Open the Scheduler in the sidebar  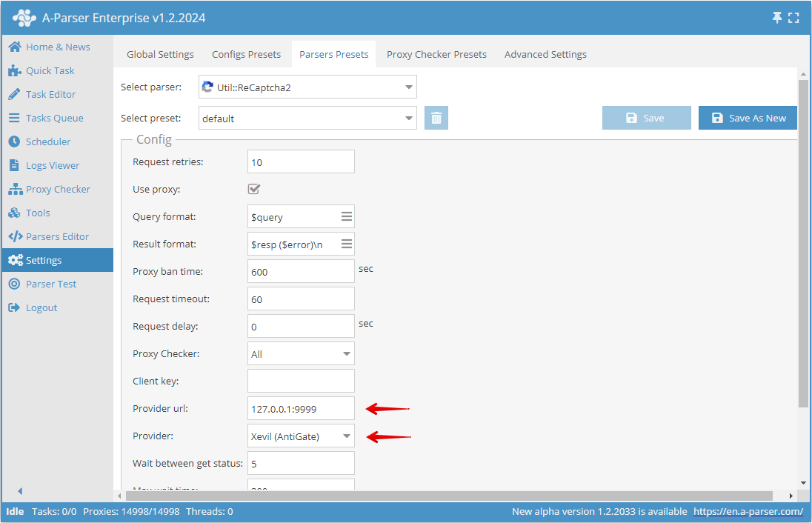click(x=46, y=141)
